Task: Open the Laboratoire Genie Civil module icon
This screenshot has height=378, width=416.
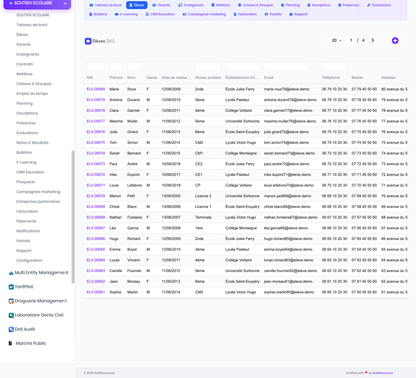Action: [x=11, y=315]
